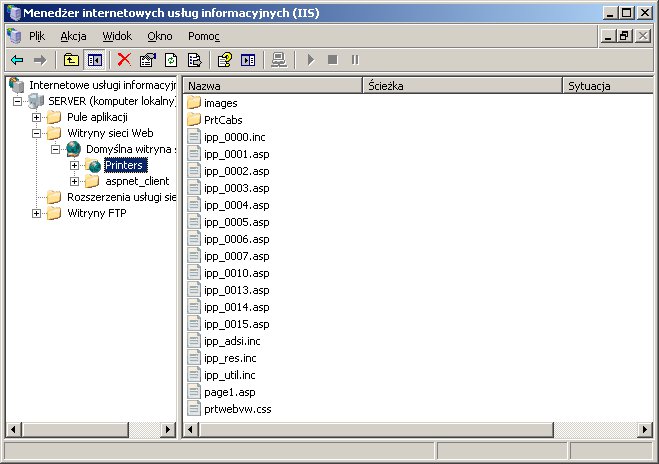Image resolution: width=659 pixels, height=464 pixels.
Task: Select the ipp_adsi.inc file name
Action: [232, 341]
